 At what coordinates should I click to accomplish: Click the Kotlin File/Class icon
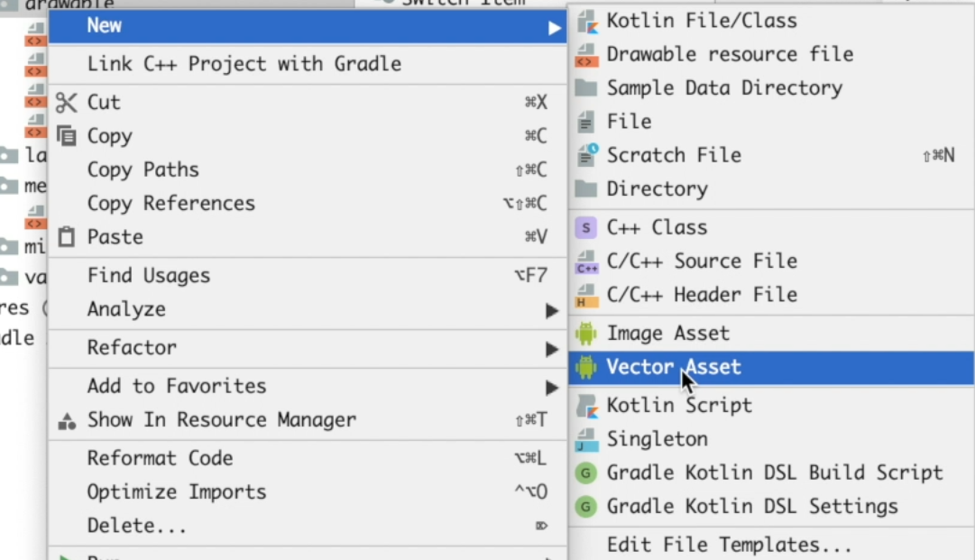586,21
